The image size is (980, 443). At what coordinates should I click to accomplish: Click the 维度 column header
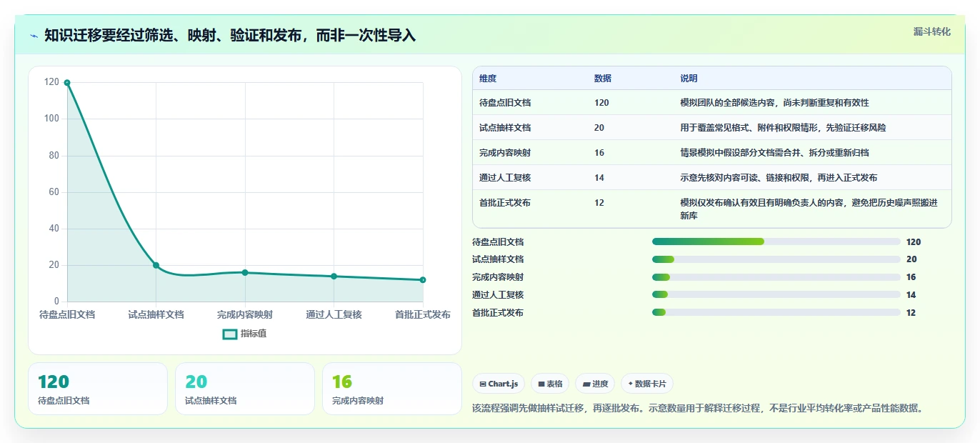click(x=488, y=79)
